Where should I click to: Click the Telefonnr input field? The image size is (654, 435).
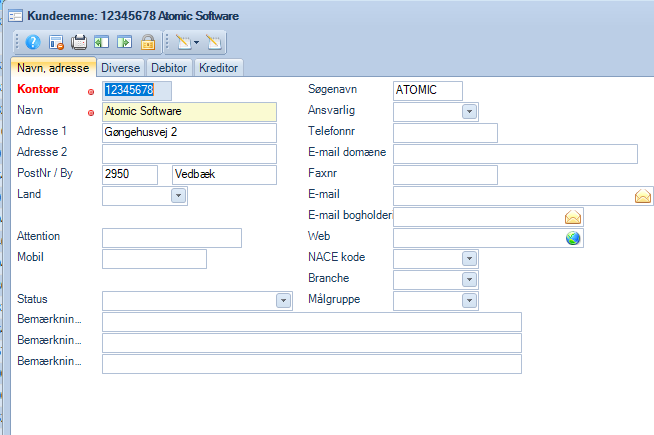tap(445, 133)
